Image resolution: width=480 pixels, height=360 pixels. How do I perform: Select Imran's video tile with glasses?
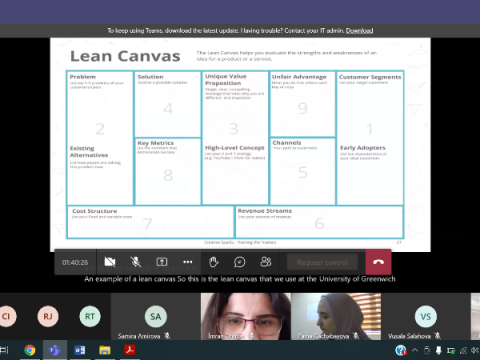tap(246, 316)
